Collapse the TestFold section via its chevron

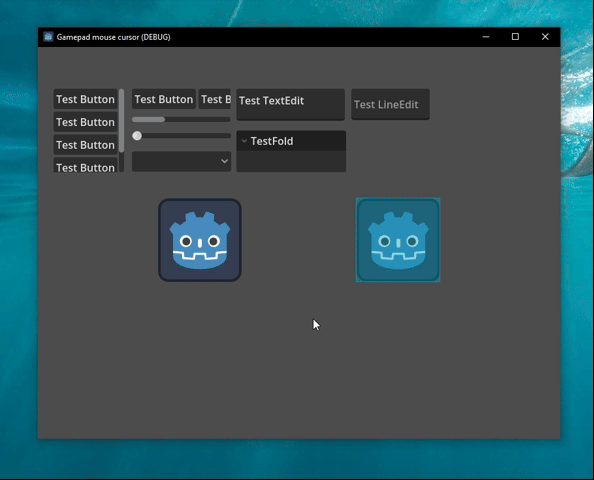tap(244, 141)
